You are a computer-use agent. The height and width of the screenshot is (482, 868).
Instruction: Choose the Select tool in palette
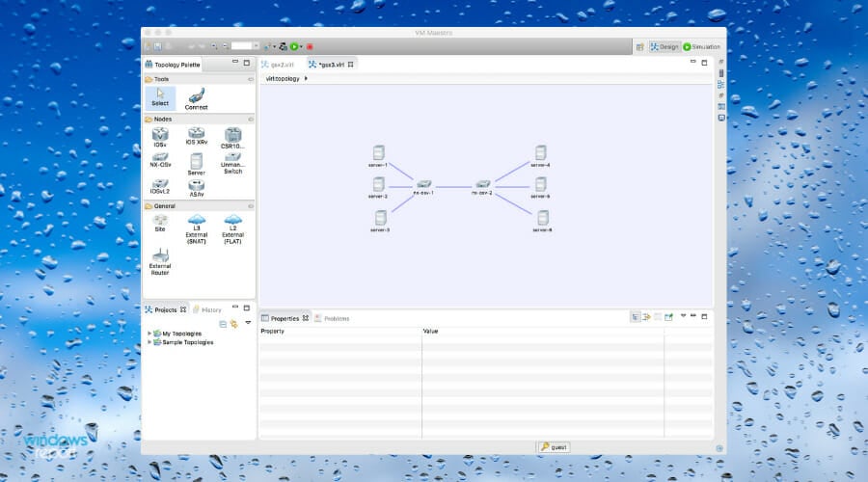click(x=160, y=98)
